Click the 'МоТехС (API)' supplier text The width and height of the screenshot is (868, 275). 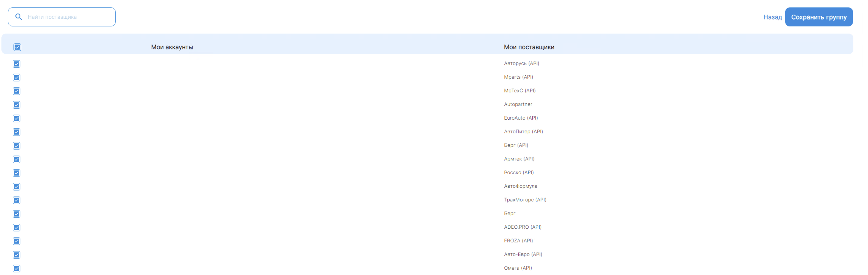point(520,90)
